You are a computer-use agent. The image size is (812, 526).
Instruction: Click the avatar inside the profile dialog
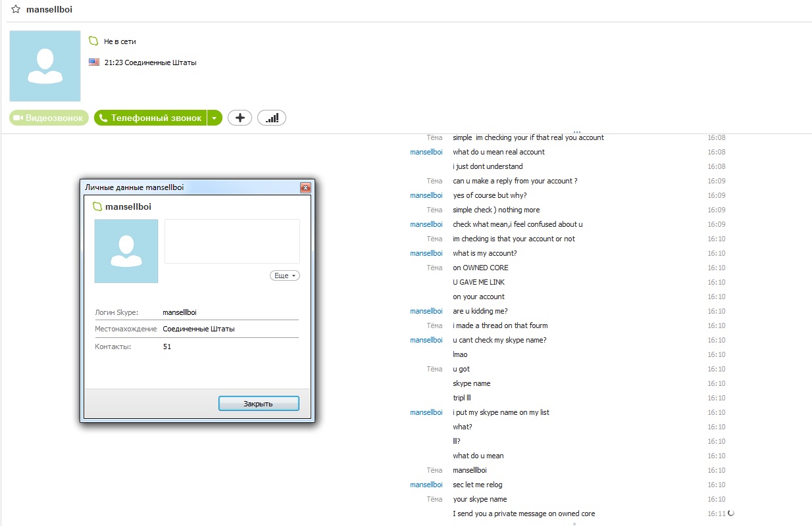point(126,251)
